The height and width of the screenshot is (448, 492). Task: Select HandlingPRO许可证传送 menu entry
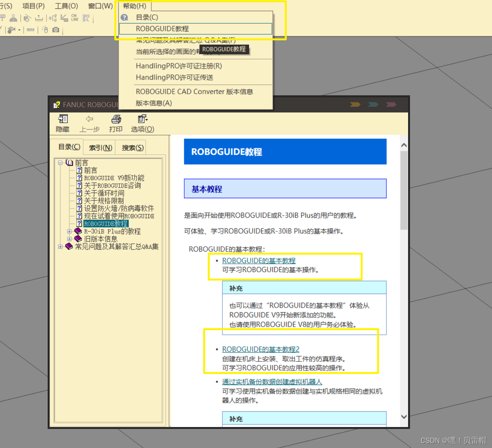196,77
